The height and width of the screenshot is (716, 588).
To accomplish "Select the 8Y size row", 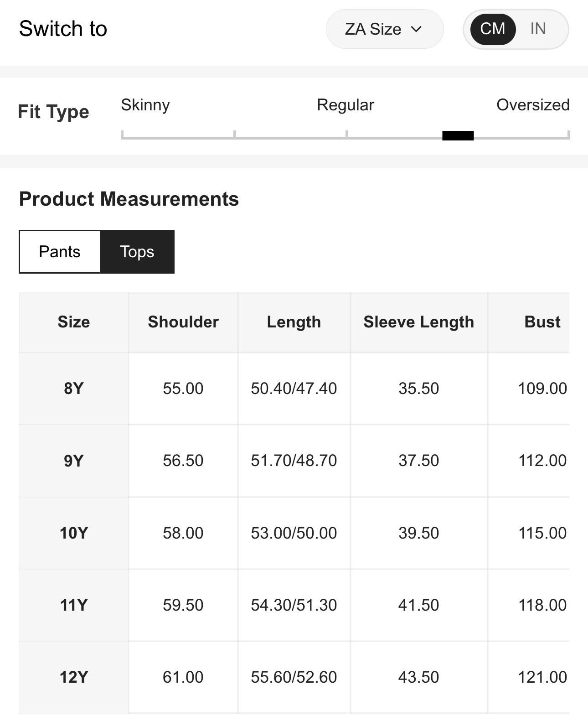I will 73,389.
